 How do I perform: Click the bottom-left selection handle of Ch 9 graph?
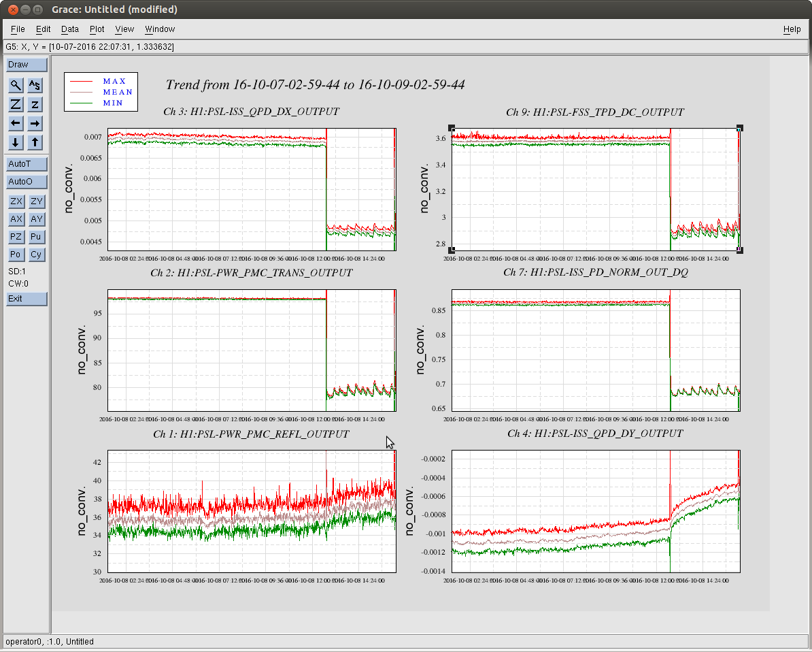pos(452,250)
